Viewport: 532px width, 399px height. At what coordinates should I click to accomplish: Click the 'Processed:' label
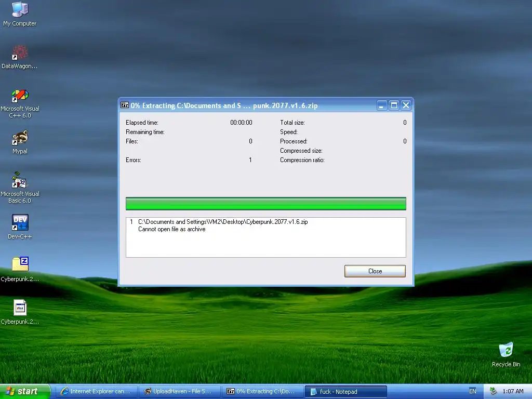(x=294, y=141)
